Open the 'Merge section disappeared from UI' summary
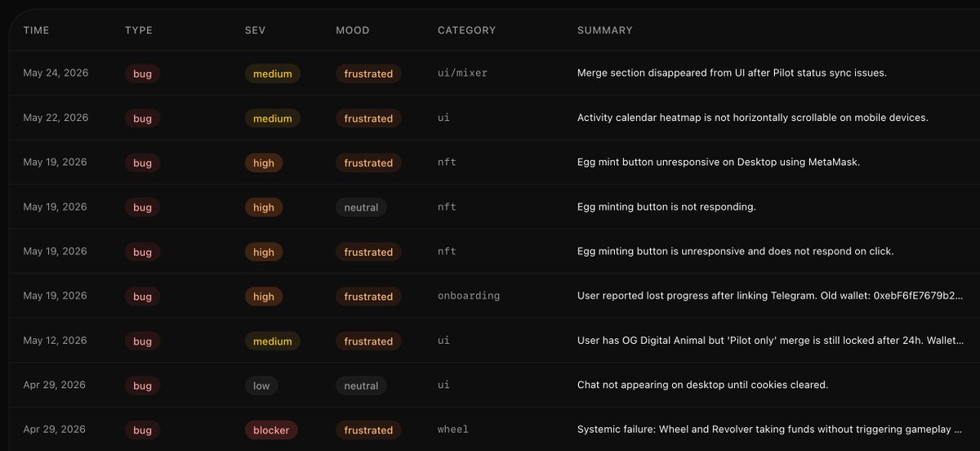This screenshot has height=451, width=980. [732, 74]
